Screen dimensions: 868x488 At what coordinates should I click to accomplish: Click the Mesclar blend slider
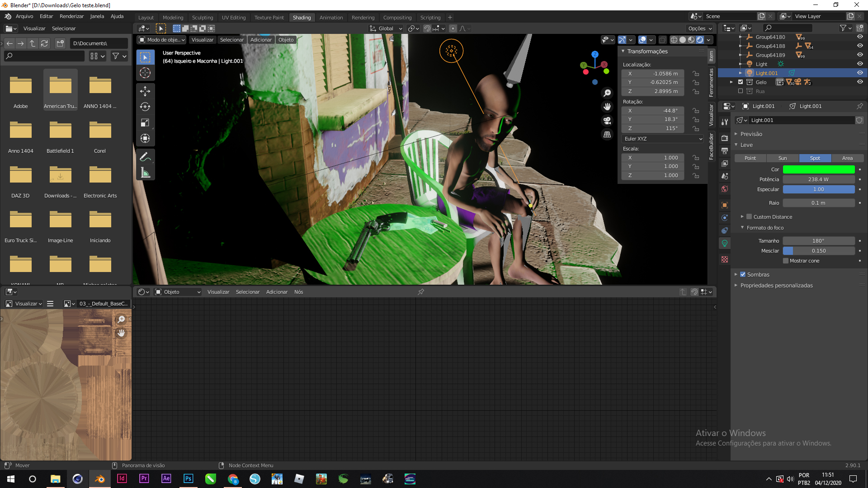click(x=819, y=251)
